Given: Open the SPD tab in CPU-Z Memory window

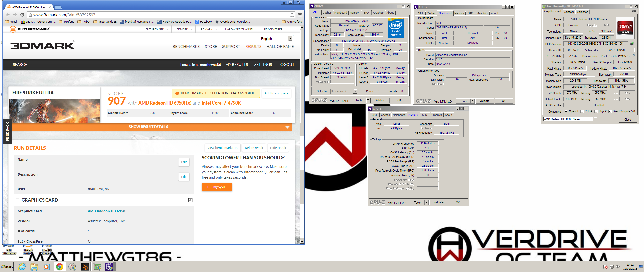Looking at the screenshot, I should point(424,115).
